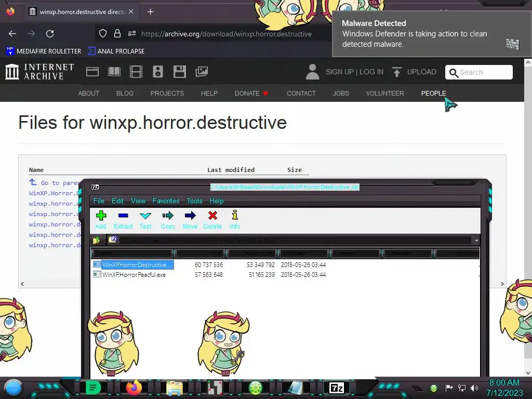
Task: Click the up-folder icon in 7-Zip
Action: click(96, 240)
